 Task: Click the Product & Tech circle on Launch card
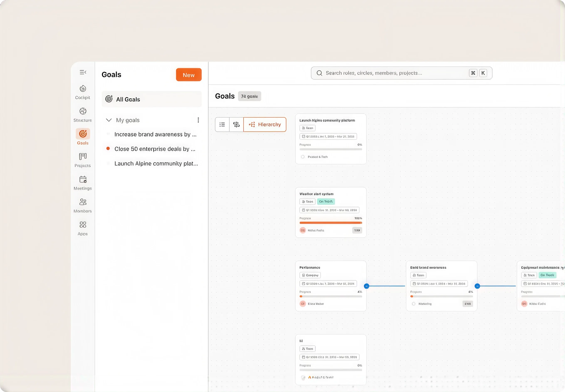(x=303, y=157)
